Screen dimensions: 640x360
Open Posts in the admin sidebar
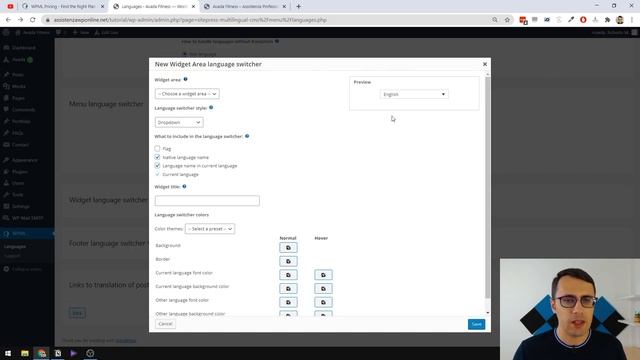[18, 75]
